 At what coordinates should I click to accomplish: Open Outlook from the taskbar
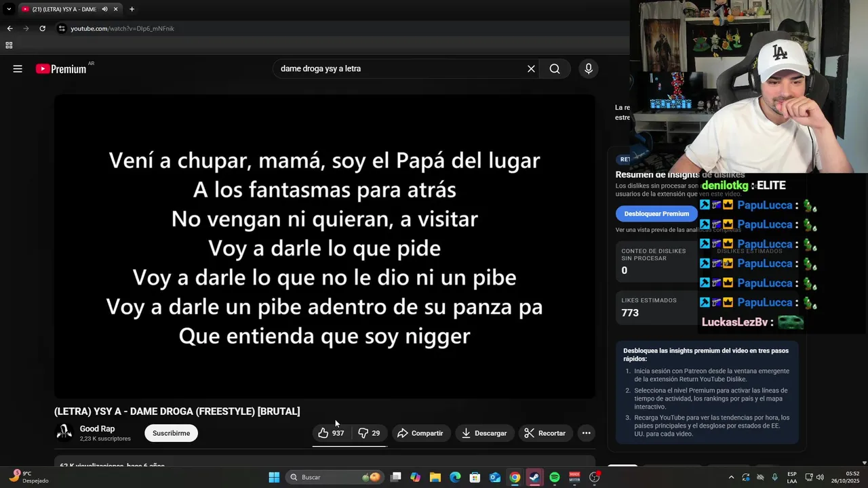point(495,477)
